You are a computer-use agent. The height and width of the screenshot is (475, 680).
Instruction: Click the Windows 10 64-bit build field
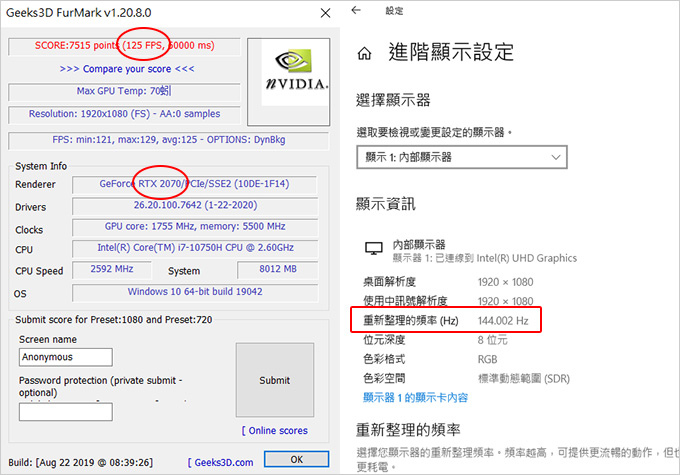point(195,292)
